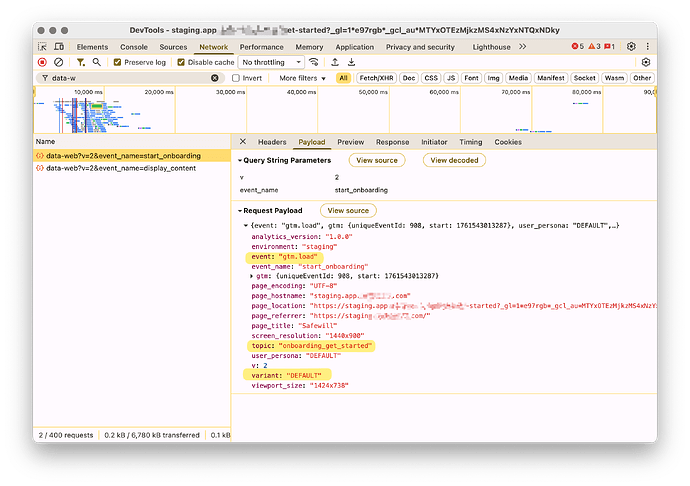Clear the network log
Image resolution: width=690 pixels, height=486 pixels.
59,62
